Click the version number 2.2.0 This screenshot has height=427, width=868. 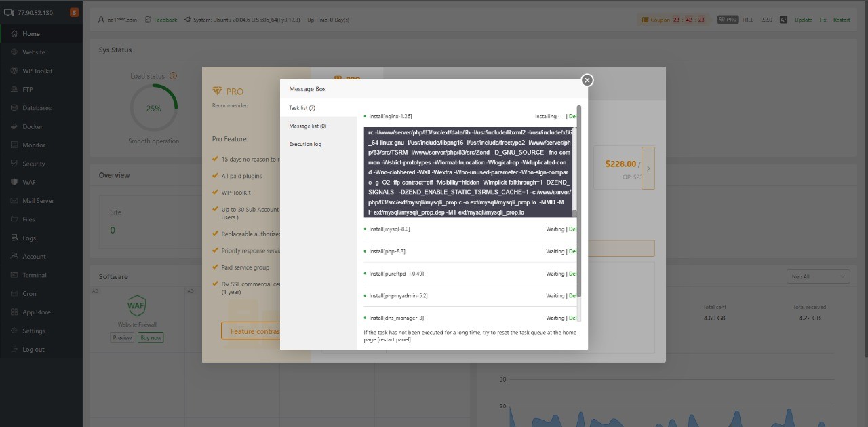click(x=766, y=20)
